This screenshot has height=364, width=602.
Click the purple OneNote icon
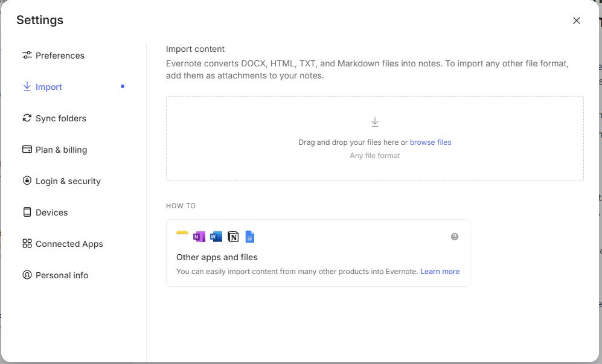pyautogui.click(x=199, y=237)
